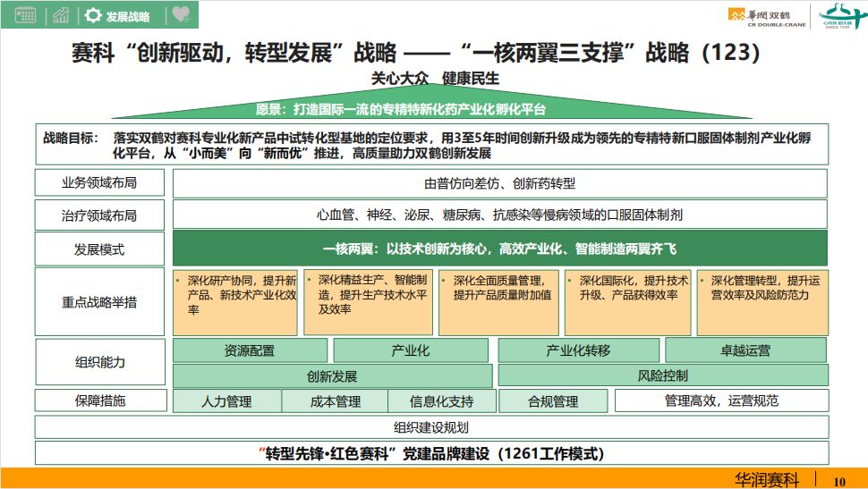
Task: Click the 业务领域布局 row label
Action: (x=99, y=183)
